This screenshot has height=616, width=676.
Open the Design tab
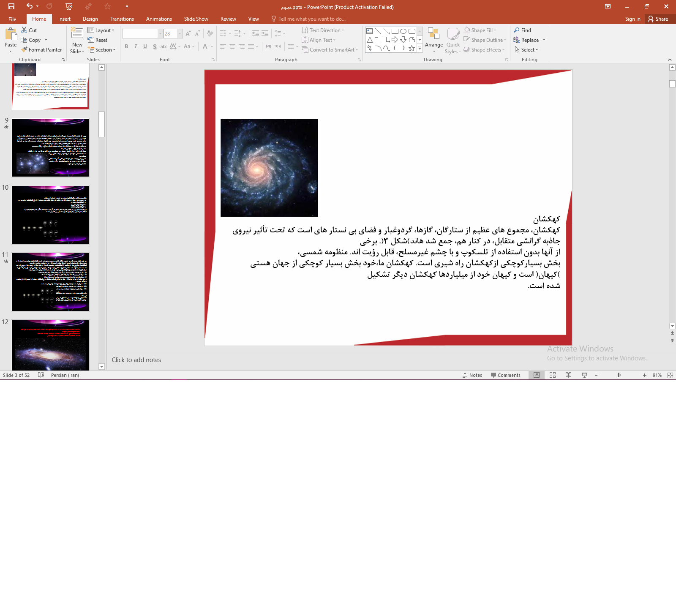tap(90, 19)
